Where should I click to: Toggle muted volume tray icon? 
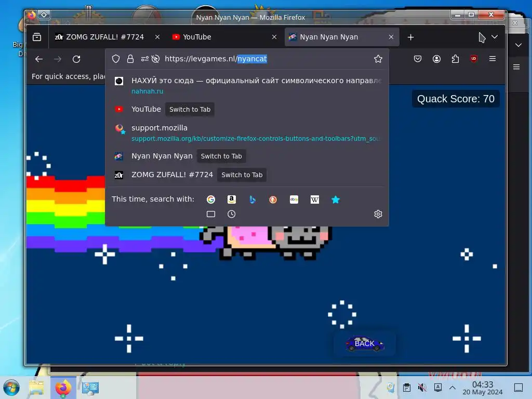point(422,387)
